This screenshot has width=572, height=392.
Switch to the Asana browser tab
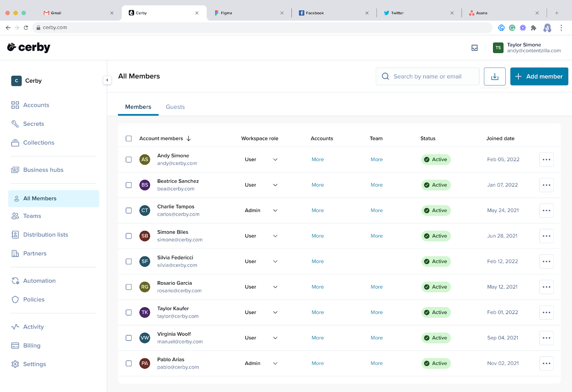pos(504,13)
